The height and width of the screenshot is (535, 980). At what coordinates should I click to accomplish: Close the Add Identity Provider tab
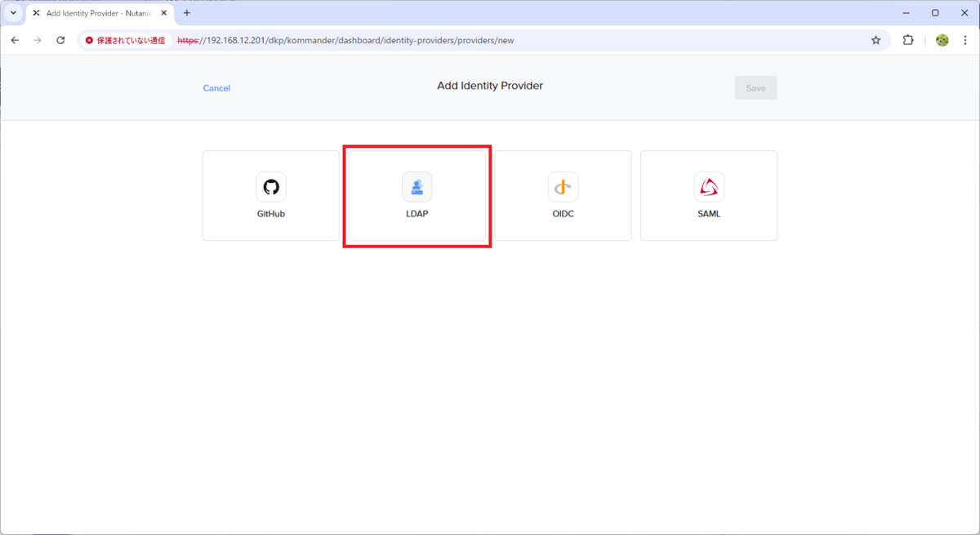click(165, 13)
